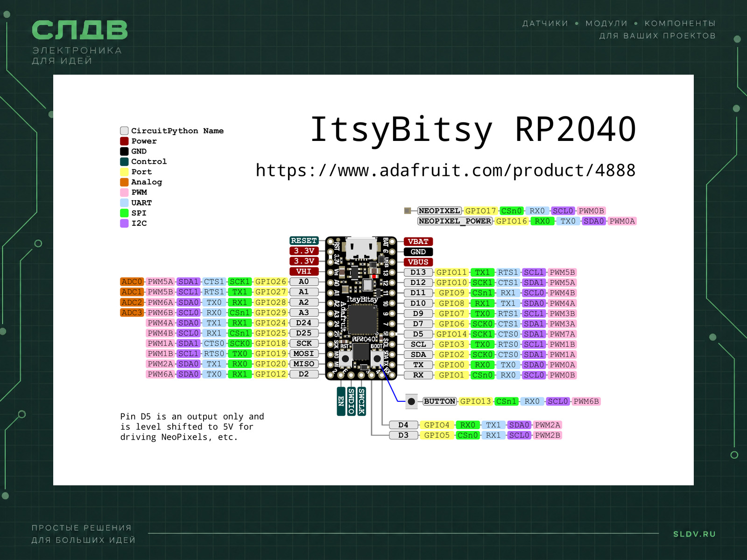The width and height of the screenshot is (747, 560).
Task: Click the D13 pin label
Action: click(x=418, y=273)
